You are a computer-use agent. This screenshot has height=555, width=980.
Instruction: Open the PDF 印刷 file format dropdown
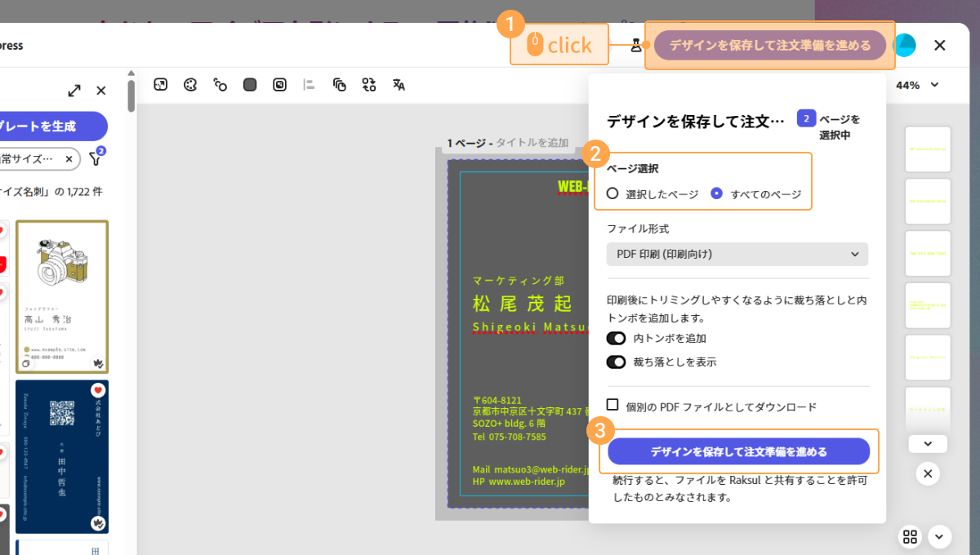pyautogui.click(x=737, y=254)
